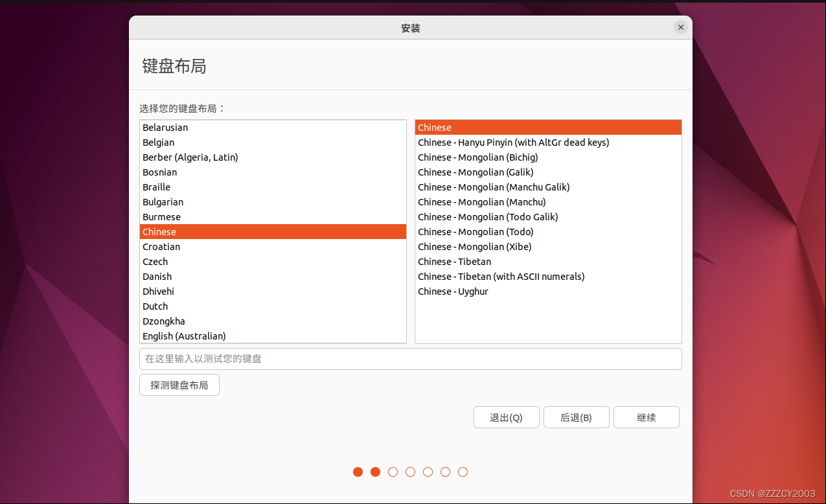Select Croatian keyboard language
826x504 pixels.
[161, 247]
